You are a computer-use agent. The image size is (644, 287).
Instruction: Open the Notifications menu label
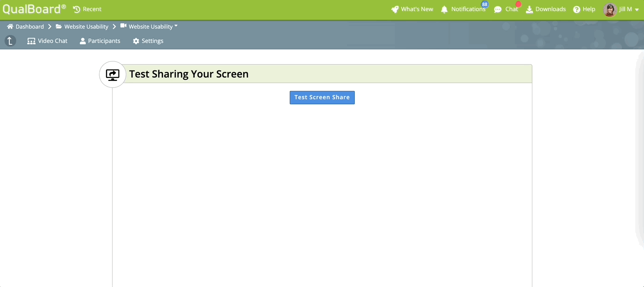468,9
